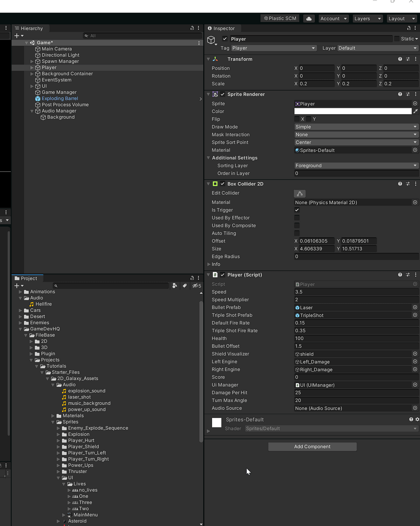Image resolution: width=420 pixels, height=526 pixels.
Task: Toggle Player object active checkbox
Action: click(x=225, y=39)
